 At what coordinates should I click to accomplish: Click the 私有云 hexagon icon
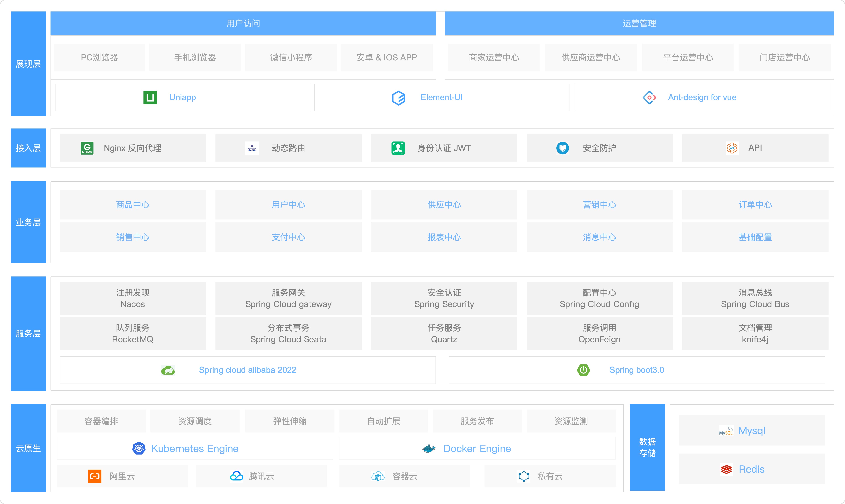click(524, 476)
